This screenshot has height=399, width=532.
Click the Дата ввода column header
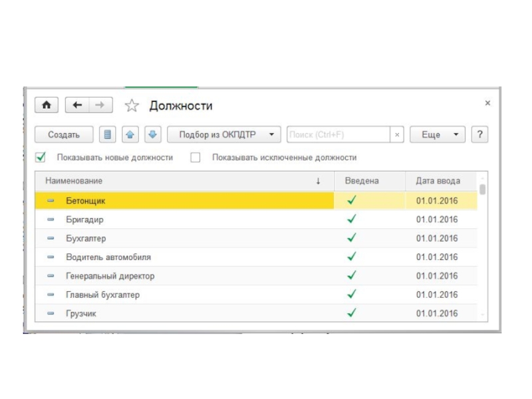tap(438, 181)
